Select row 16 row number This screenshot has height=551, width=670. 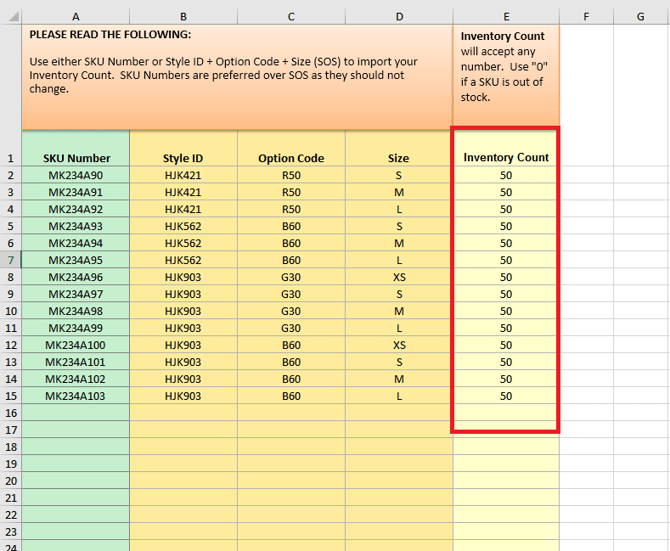pos(10,413)
